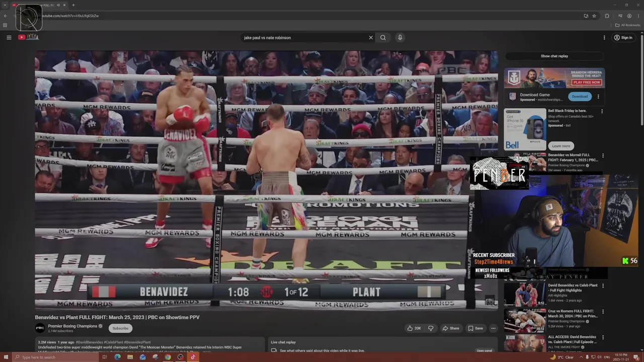Open the All Bookmarks folder
This screenshot has height=362, width=644.
[627, 25]
